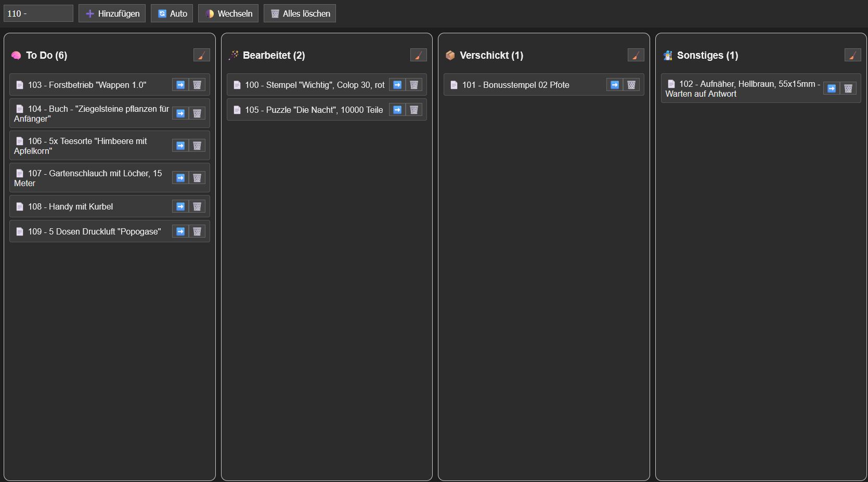
Task: Select text '103 - Forstbetrieb "Wappen 1.0"'
Action: (x=87, y=85)
